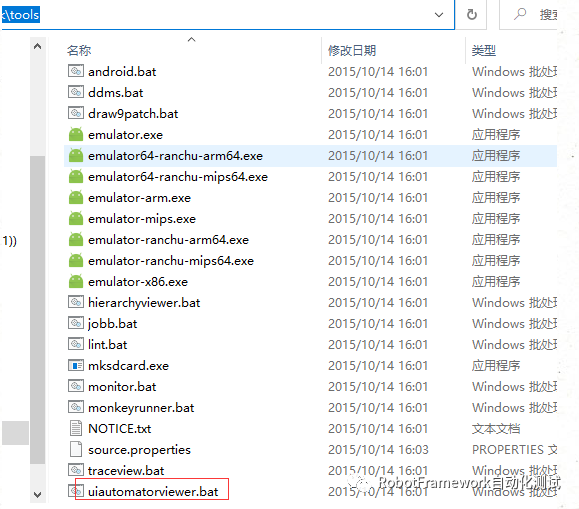The width and height of the screenshot is (579, 509).
Task: Select the emulator-mips.exe file name
Action: pyautogui.click(x=142, y=219)
